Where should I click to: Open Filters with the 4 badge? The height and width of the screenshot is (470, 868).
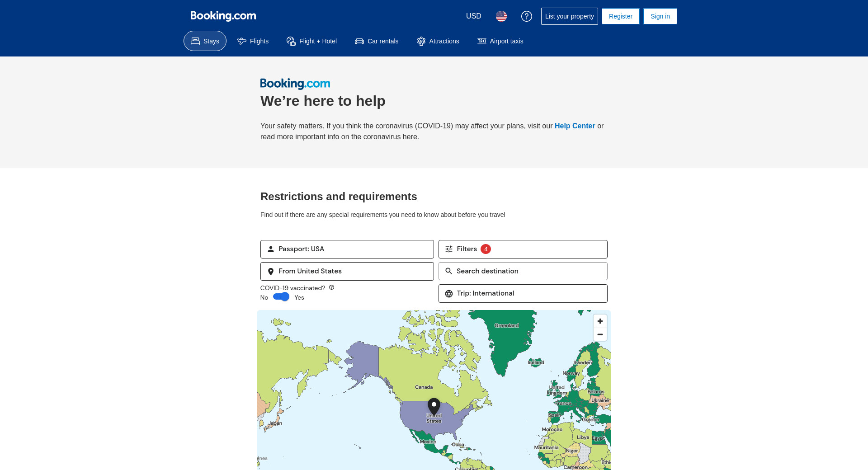[523, 249]
